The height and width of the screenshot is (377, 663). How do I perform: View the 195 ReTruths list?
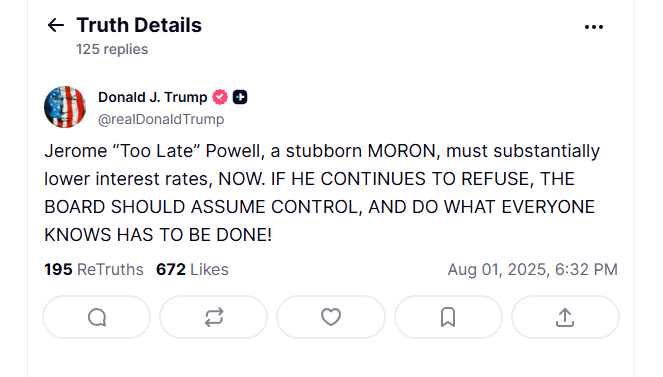[x=94, y=270]
